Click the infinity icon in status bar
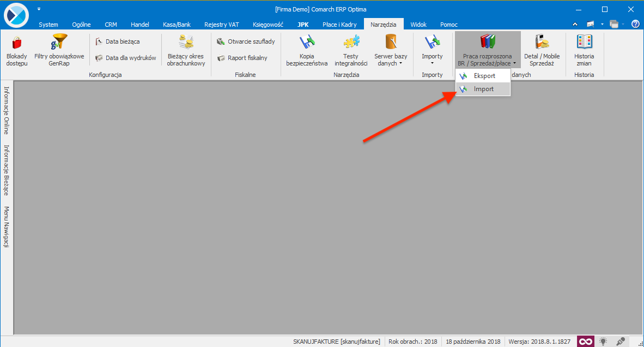644x347 pixels. [x=586, y=342]
